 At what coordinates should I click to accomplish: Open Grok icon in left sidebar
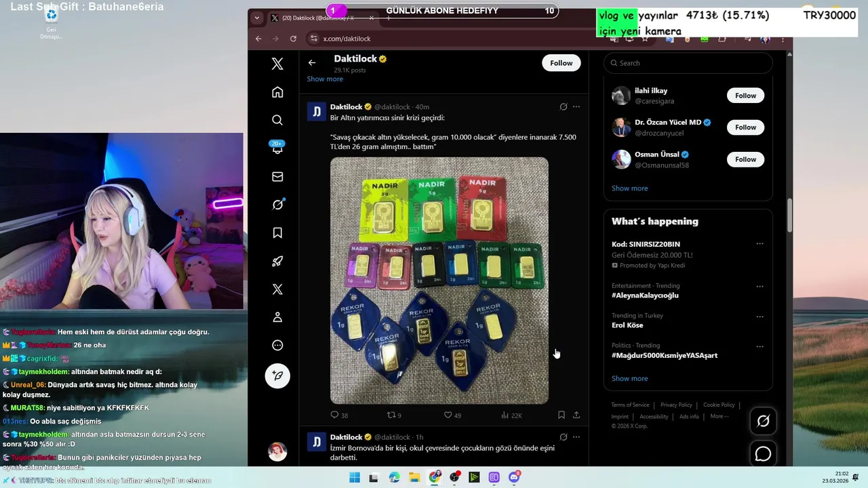(x=277, y=205)
